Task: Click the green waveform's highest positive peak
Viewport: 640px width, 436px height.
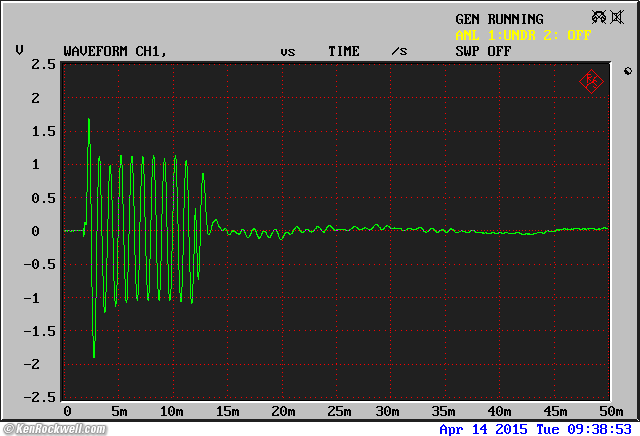Action: [x=89, y=120]
